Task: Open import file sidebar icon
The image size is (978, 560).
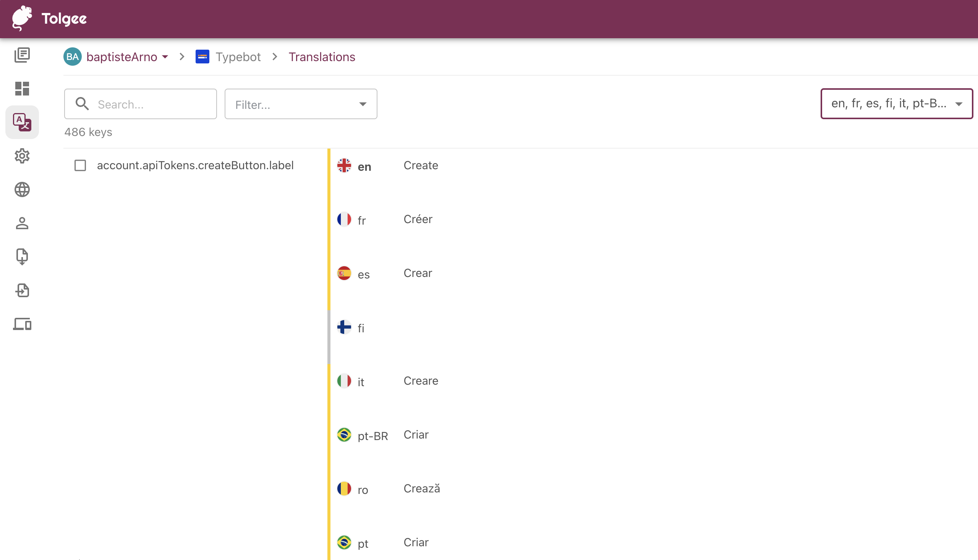Action: point(22,257)
